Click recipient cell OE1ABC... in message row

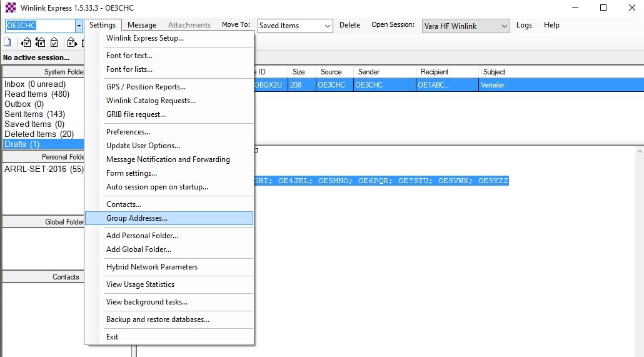447,85
